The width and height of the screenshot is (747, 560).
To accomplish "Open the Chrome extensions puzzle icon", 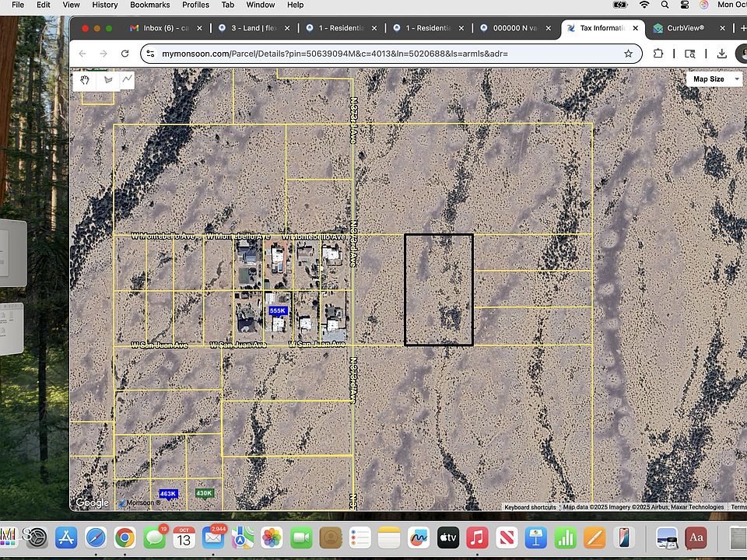I will point(658,54).
